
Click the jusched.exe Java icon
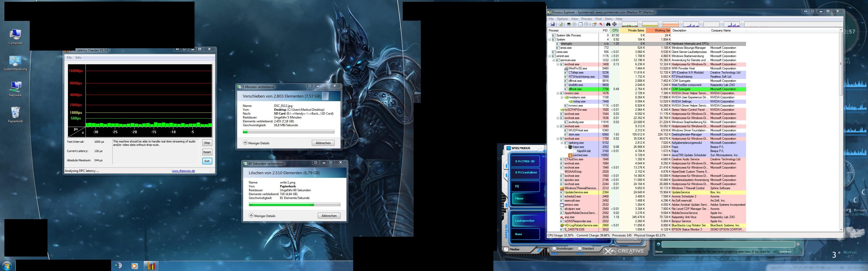click(570, 155)
